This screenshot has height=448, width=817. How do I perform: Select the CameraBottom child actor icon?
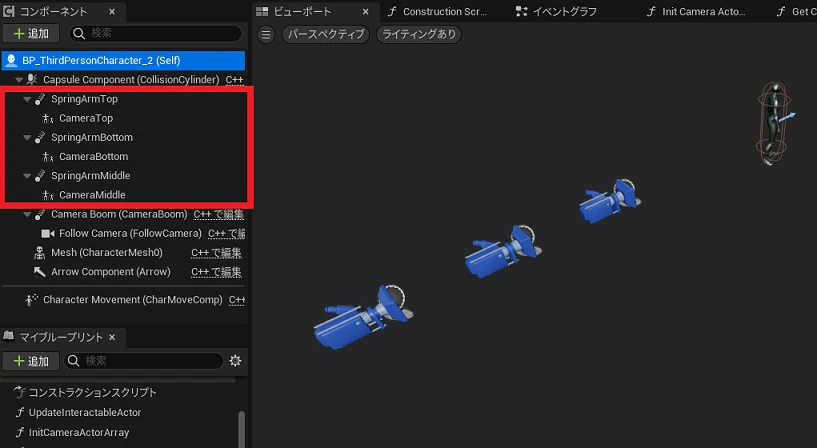click(x=47, y=157)
